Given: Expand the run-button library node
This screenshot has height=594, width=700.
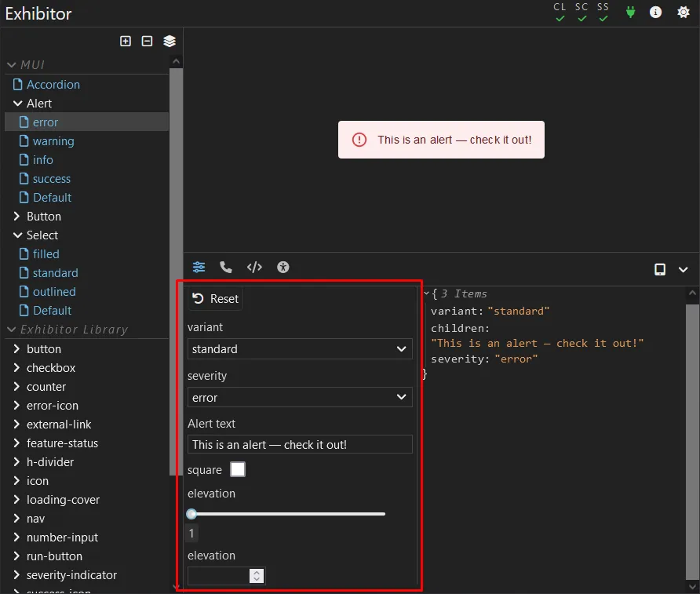Looking at the screenshot, I should pyautogui.click(x=17, y=556).
